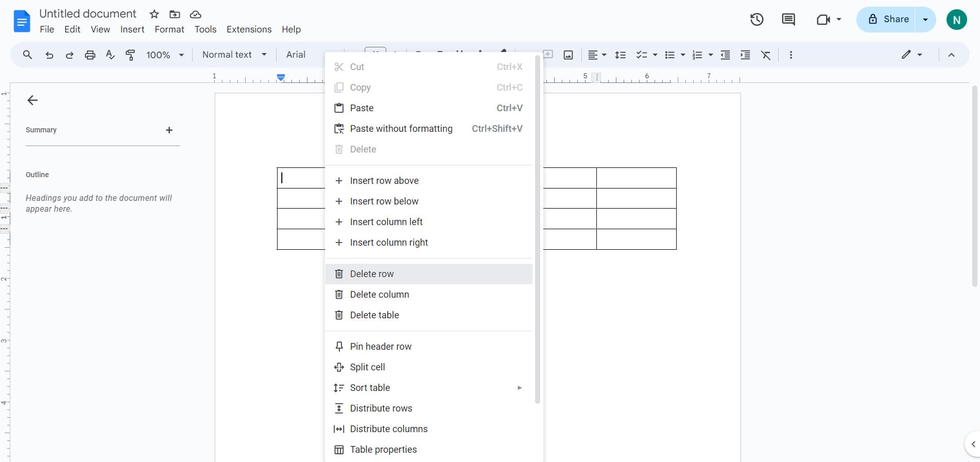
Task: Open the Format menu
Action: pyautogui.click(x=169, y=29)
